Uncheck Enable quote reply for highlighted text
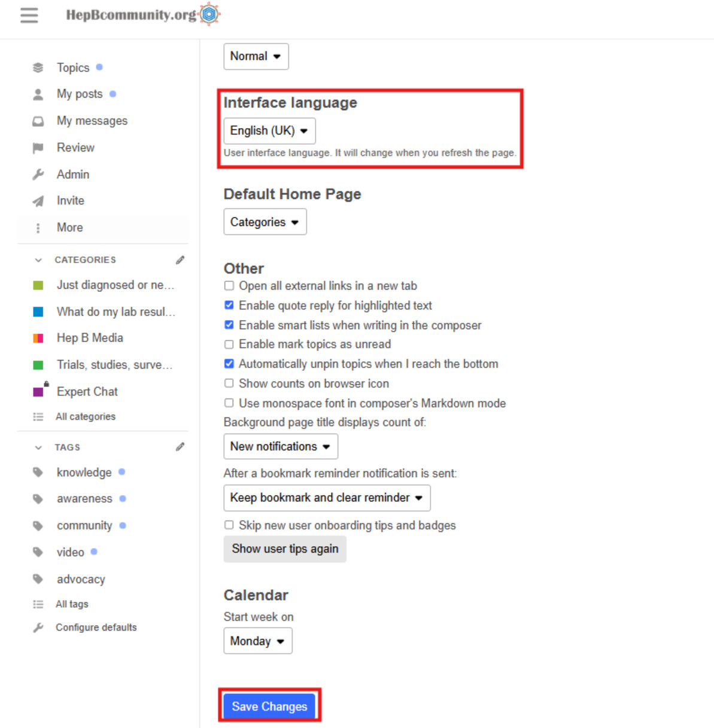714x728 pixels. (x=229, y=305)
